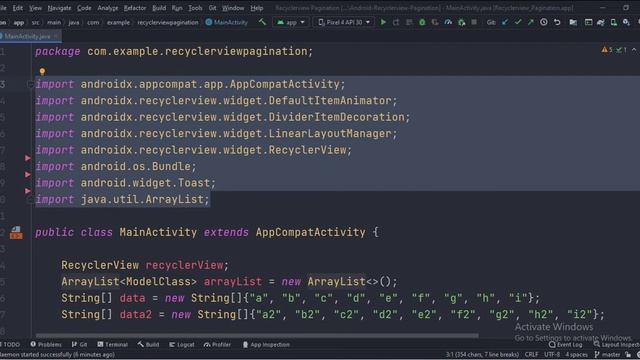Open the View menu
This screenshot has height=360, width=640.
(x=36, y=8)
